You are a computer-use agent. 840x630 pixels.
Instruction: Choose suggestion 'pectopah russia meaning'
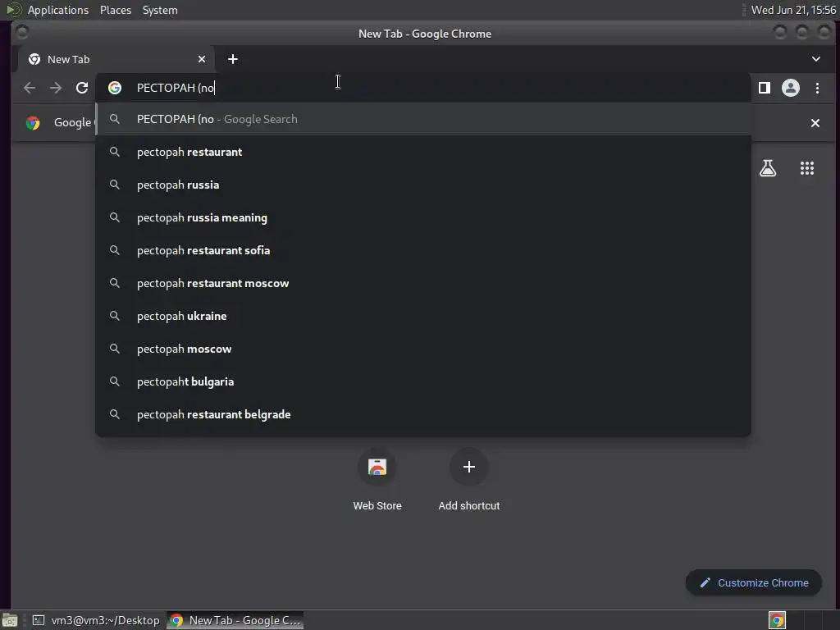tap(423, 217)
